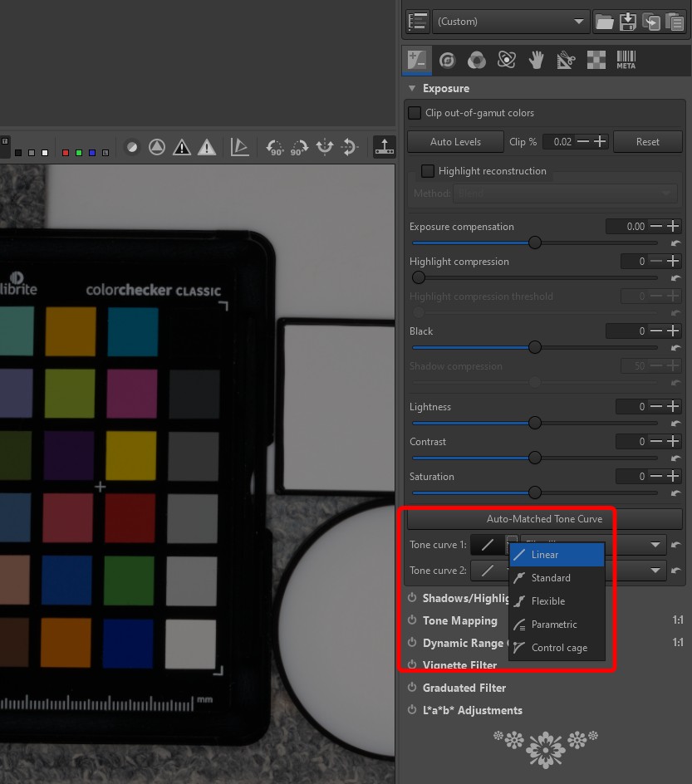This screenshot has width=692, height=784.
Task: Click the load processing profile folder icon
Action: 605,22
